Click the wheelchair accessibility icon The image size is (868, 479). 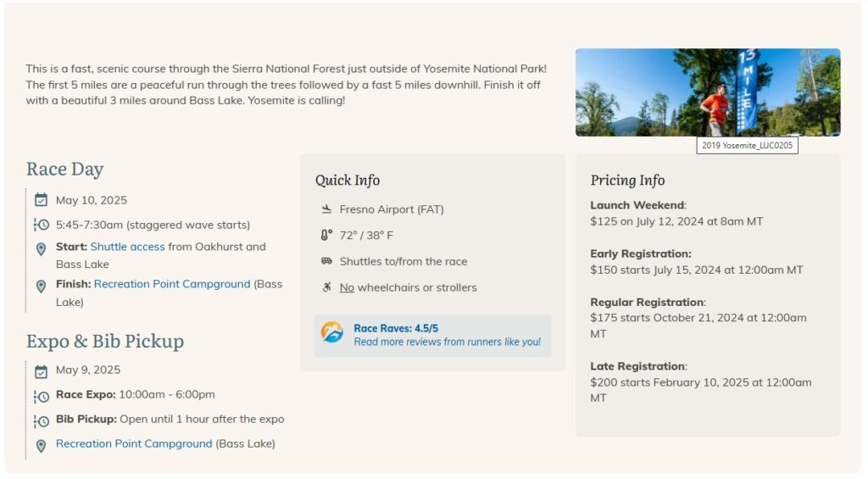(326, 287)
